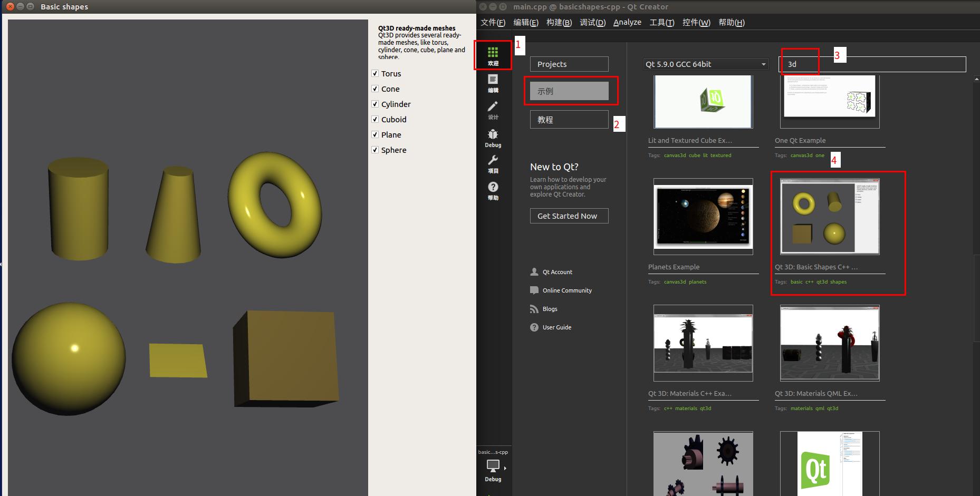Open the 文件(F) menu
The image size is (980, 496).
(493, 22)
